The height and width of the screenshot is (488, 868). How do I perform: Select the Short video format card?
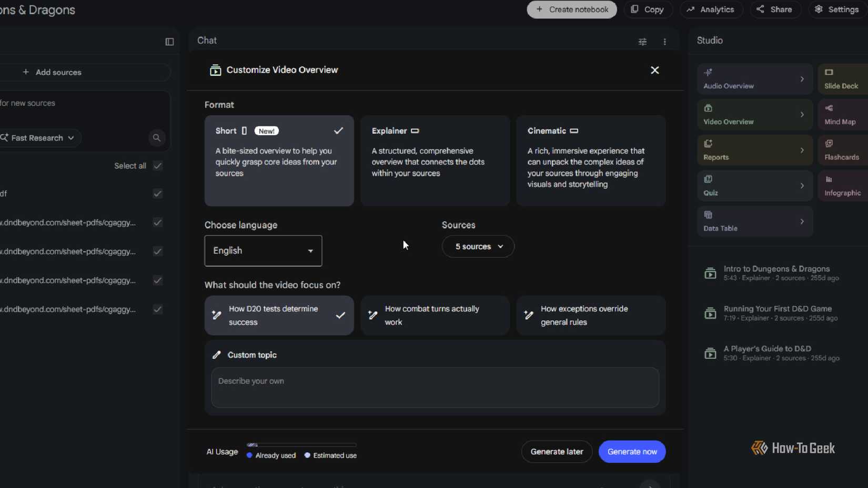click(279, 160)
